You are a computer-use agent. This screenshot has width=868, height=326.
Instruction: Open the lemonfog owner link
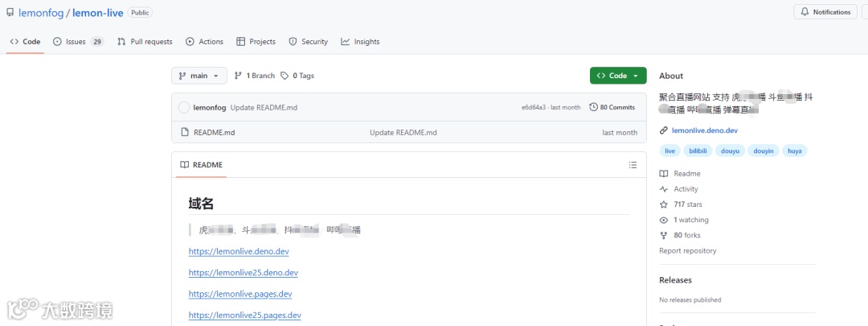[41, 13]
